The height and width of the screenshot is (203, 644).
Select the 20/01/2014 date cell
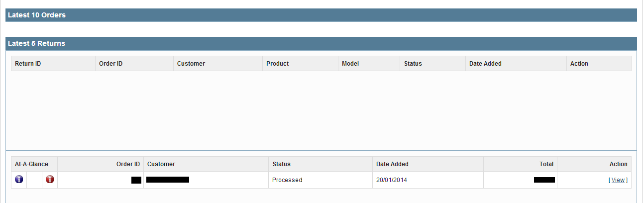pos(428,180)
